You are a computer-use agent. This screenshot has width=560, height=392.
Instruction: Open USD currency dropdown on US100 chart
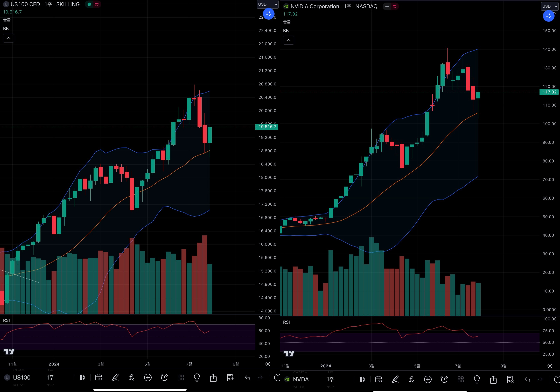pyautogui.click(x=268, y=4)
